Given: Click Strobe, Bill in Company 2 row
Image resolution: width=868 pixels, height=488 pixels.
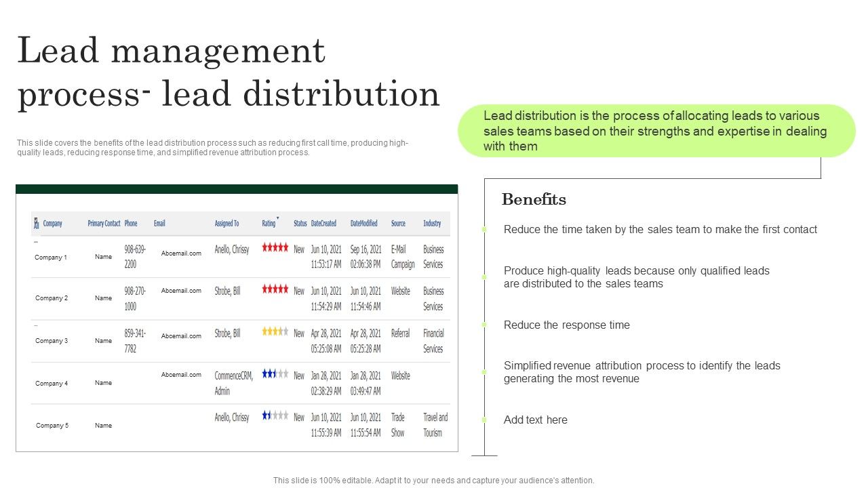Looking at the screenshot, I should pos(227,291).
